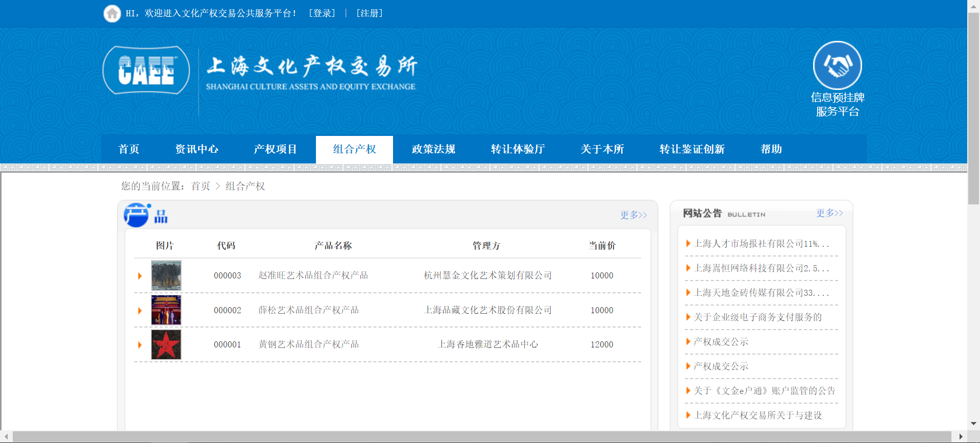980x443 pixels.
Task: Click 上海品藏文化艺术股份有限公司 cell
Action: tap(488, 310)
